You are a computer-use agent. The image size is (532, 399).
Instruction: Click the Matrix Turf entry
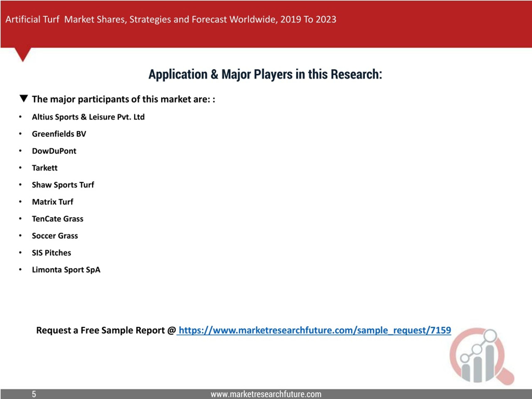point(53,202)
